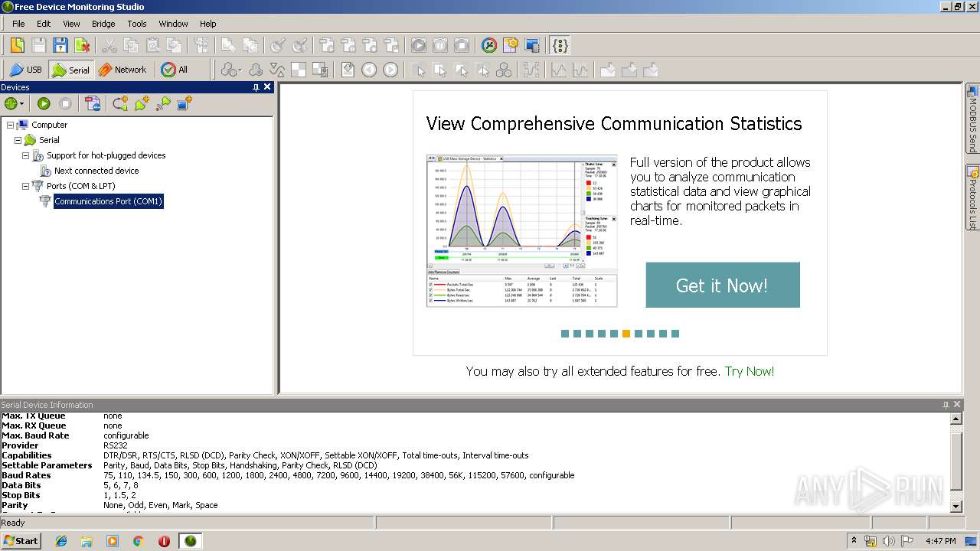Click the taskbar volume speaker icon
This screenshot has width=980, height=551.
pos(889,540)
